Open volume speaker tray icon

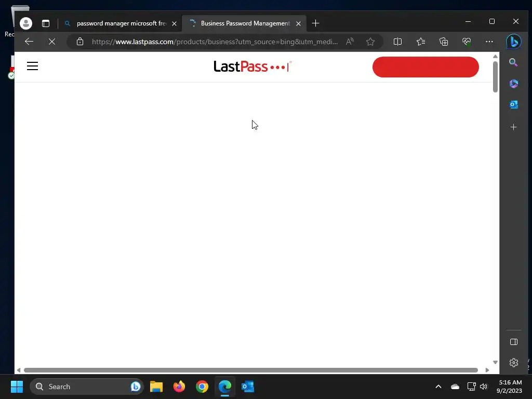coord(484,387)
